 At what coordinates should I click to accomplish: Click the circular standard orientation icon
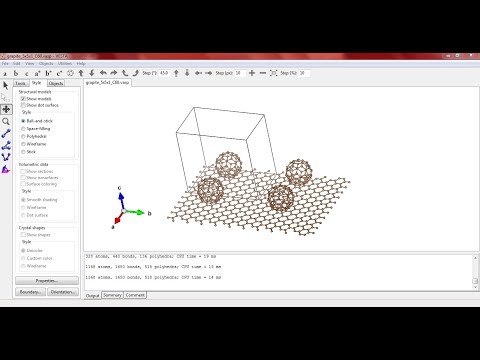(70, 73)
